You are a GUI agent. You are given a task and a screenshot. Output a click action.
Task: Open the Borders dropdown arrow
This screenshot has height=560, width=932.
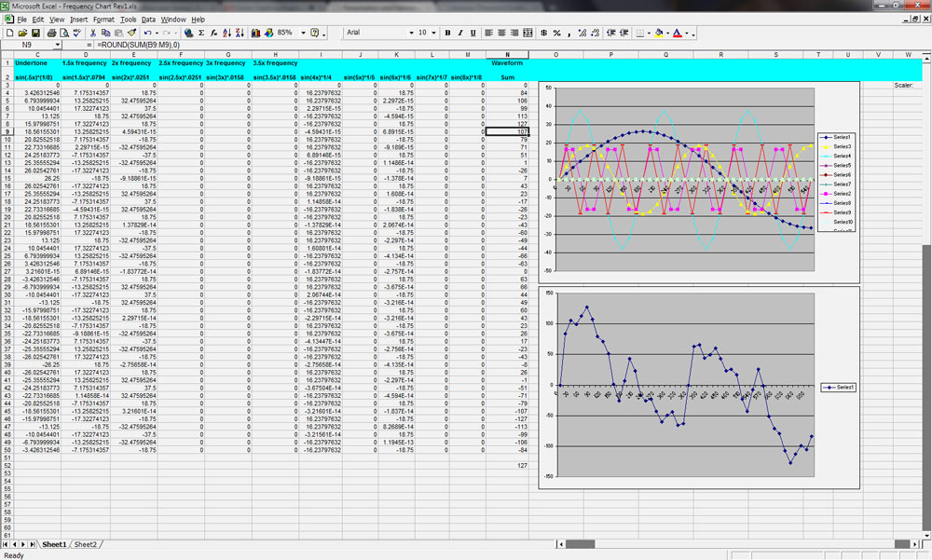pyautogui.click(x=649, y=33)
